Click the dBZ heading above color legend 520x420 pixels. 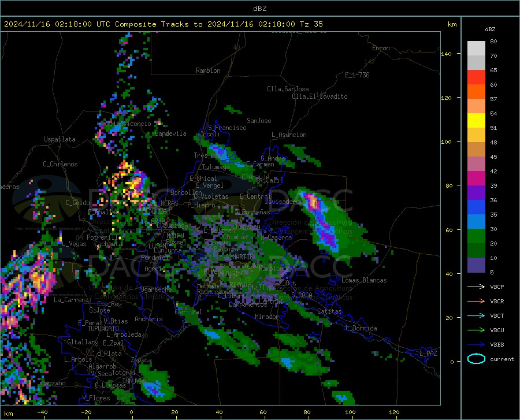coord(490,29)
